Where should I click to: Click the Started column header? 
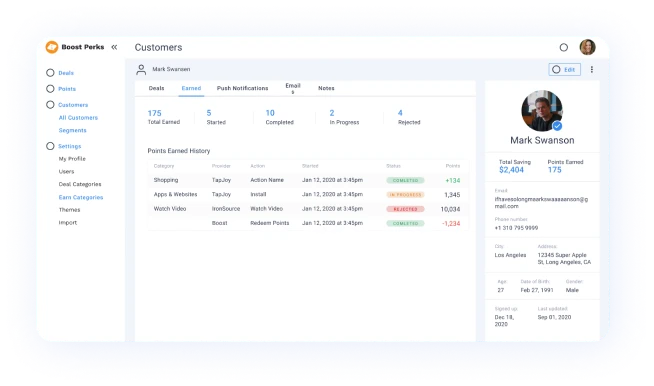(310, 166)
